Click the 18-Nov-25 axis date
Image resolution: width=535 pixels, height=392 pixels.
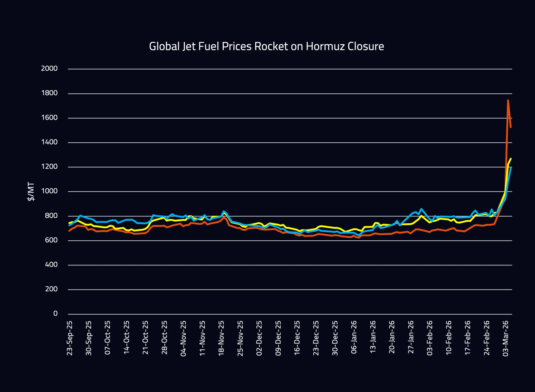coord(221,338)
